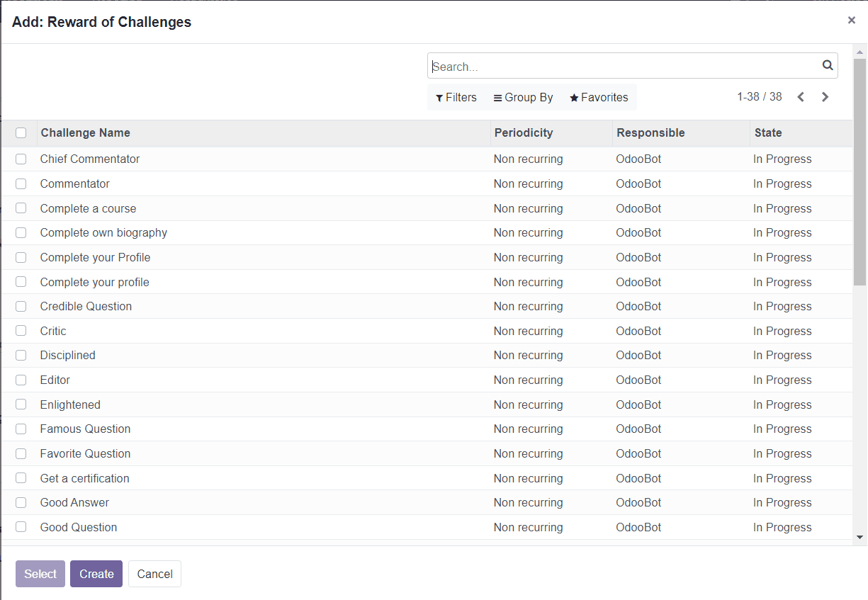Click the search magnifier icon
This screenshot has height=600, width=868.
[827, 65]
